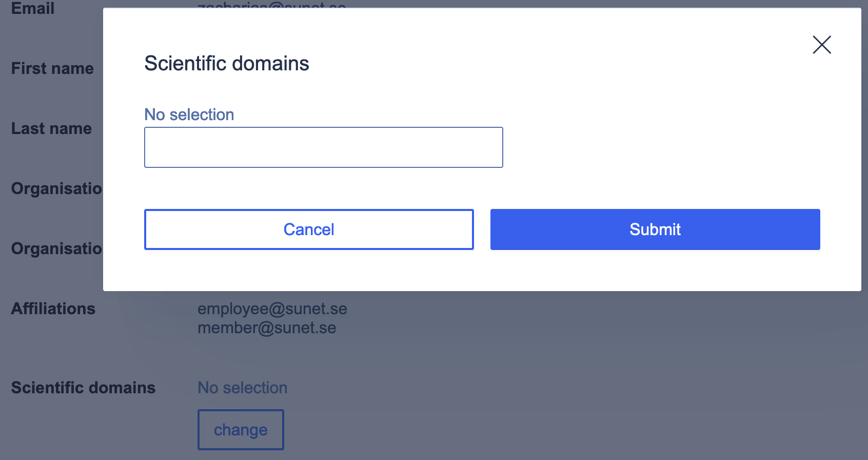
Task: Open the Scientific domains selection box
Action: point(323,147)
